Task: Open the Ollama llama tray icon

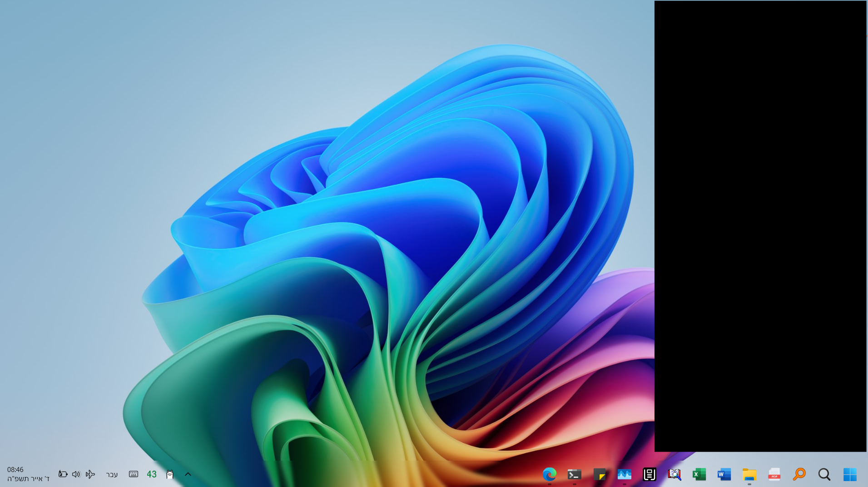Action: [x=170, y=474]
